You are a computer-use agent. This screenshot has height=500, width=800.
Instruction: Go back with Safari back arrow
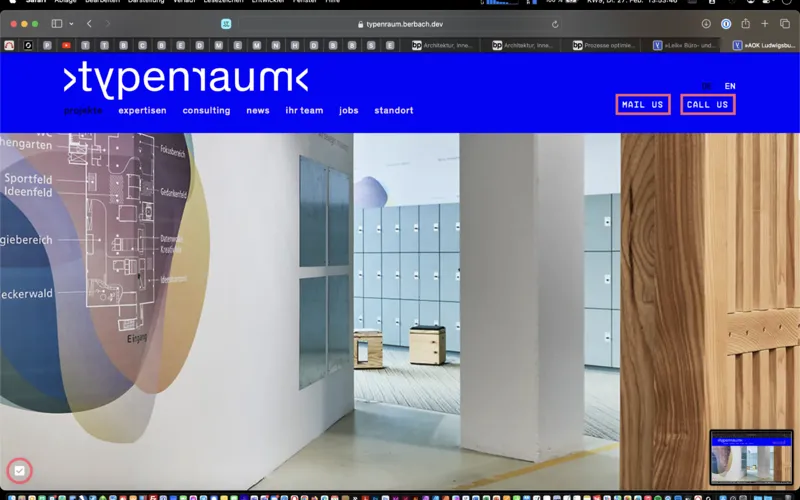89,23
